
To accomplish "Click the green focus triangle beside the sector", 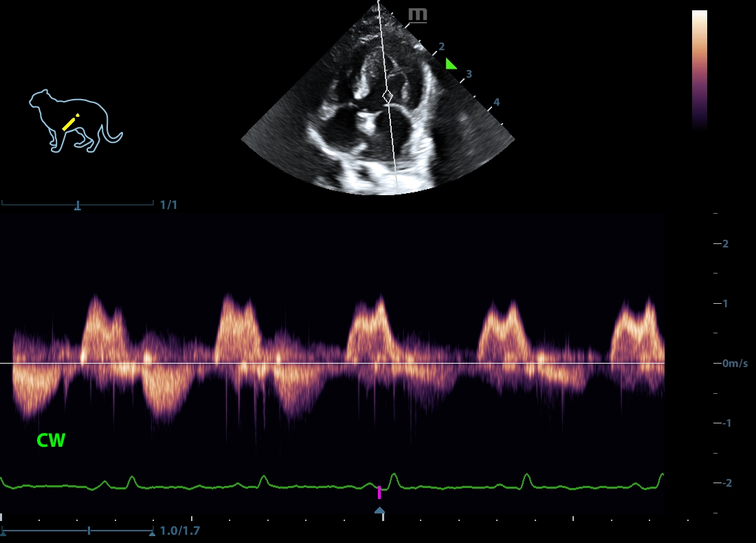I will (x=450, y=64).
